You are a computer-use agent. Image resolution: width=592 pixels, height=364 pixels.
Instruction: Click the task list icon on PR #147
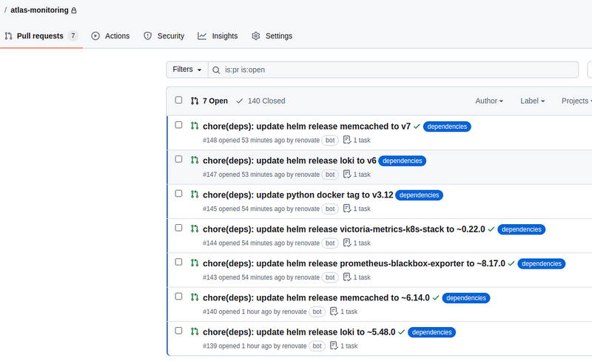point(347,174)
